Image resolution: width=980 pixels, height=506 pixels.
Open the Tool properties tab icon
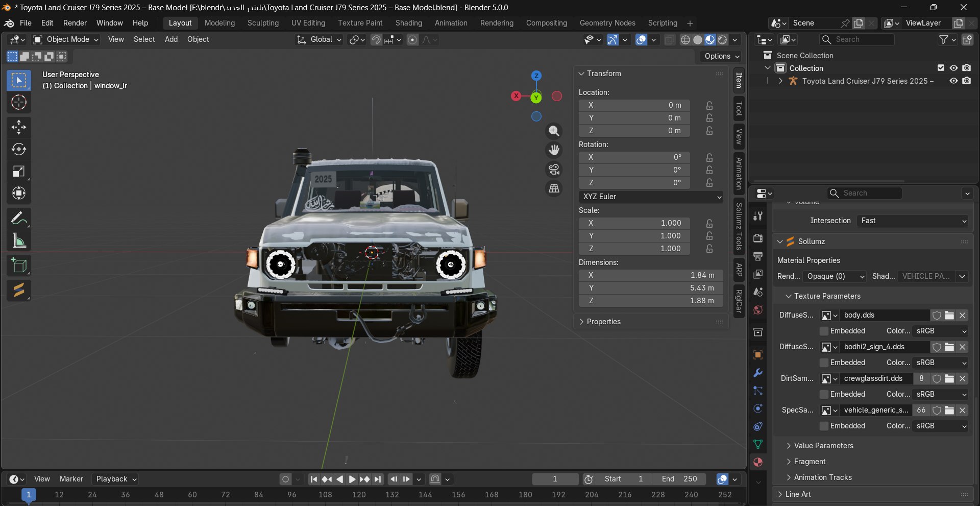(758, 216)
